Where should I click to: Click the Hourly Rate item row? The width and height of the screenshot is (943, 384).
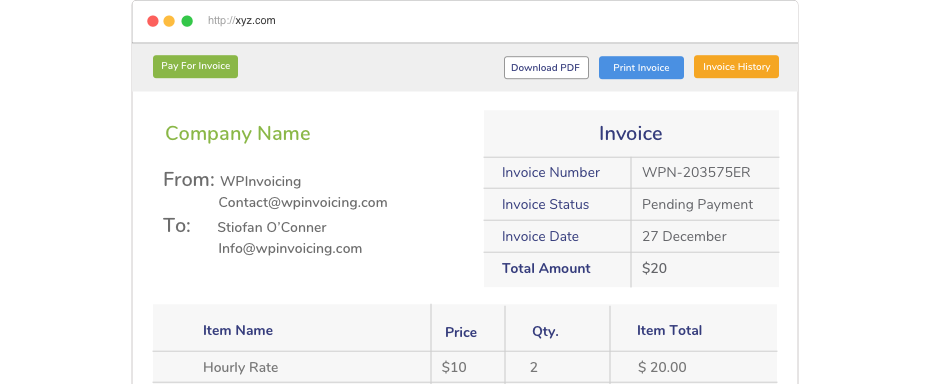click(465, 367)
